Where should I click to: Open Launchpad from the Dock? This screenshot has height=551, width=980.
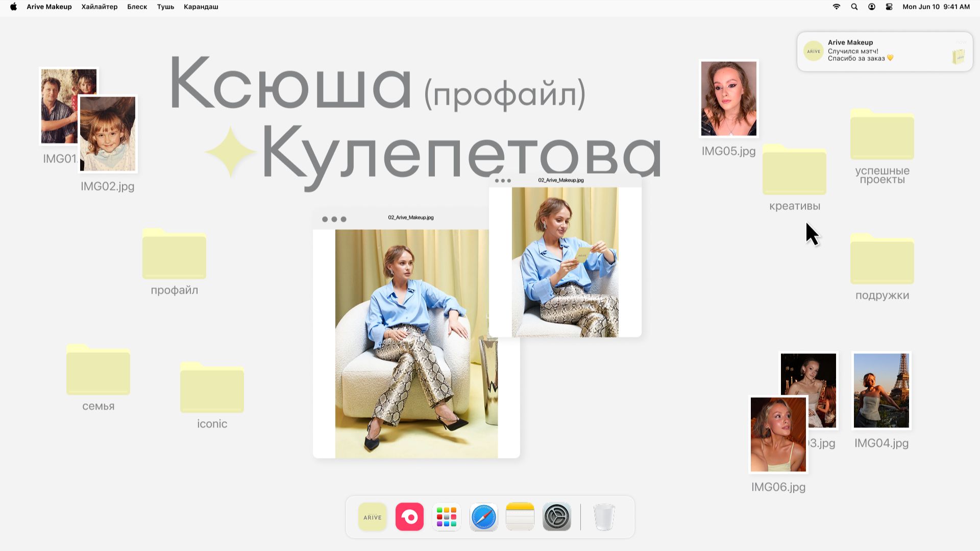(446, 516)
